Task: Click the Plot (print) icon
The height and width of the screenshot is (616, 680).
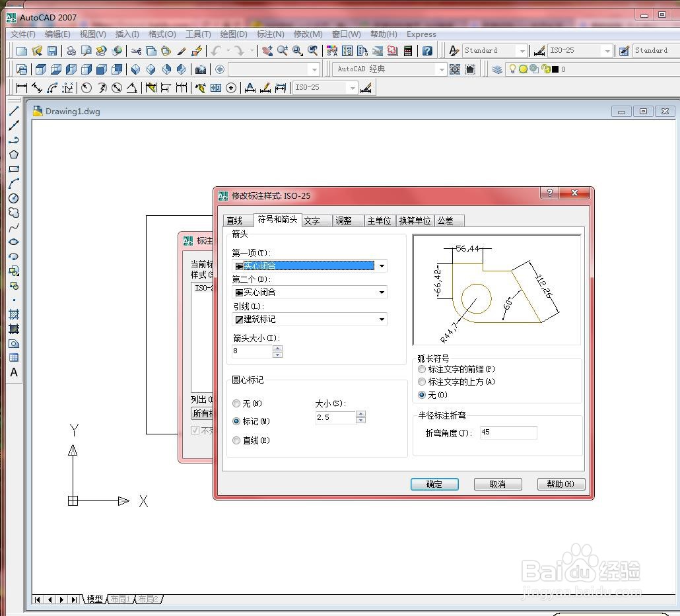Action: 71,51
